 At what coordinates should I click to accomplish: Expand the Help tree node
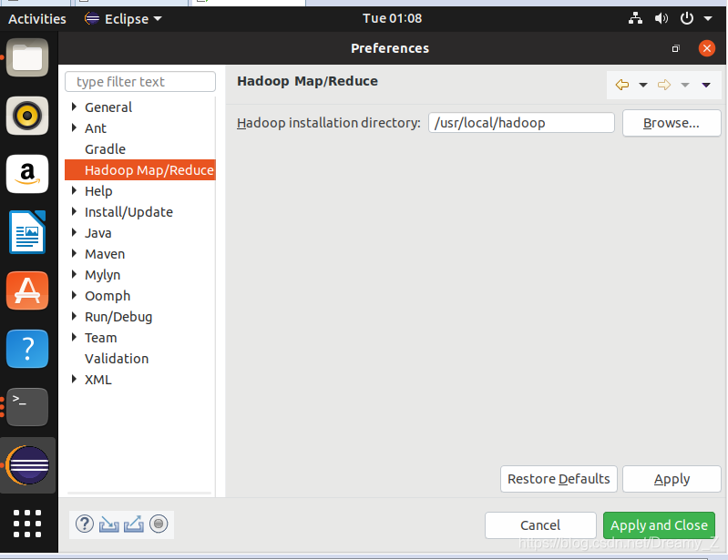pos(74,190)
